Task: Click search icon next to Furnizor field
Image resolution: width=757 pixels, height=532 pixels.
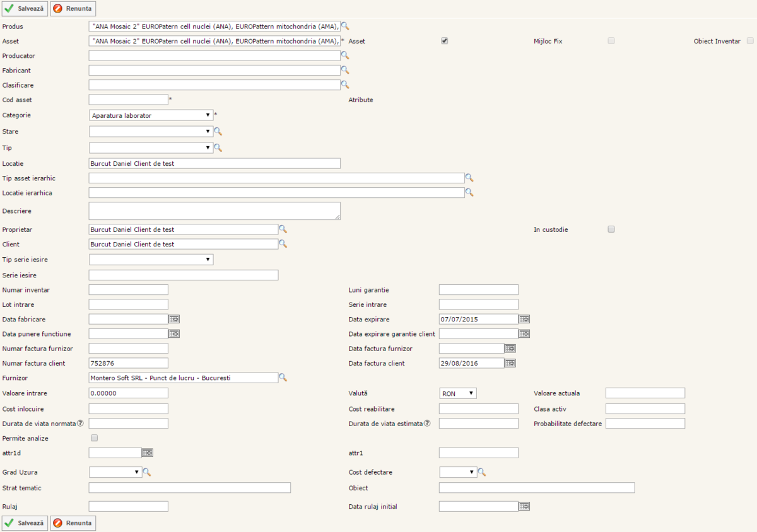Action: (x=283, y=378)
